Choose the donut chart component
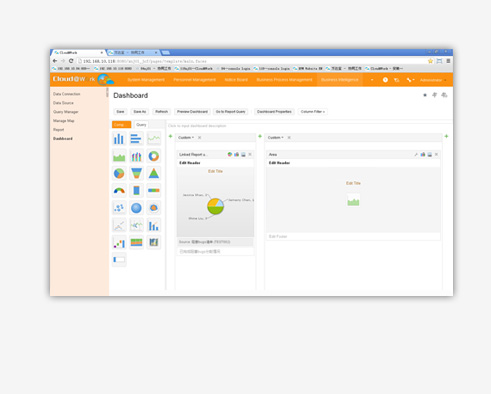Image resolution: width=491 pixels, height=394 pixels. 154,156
